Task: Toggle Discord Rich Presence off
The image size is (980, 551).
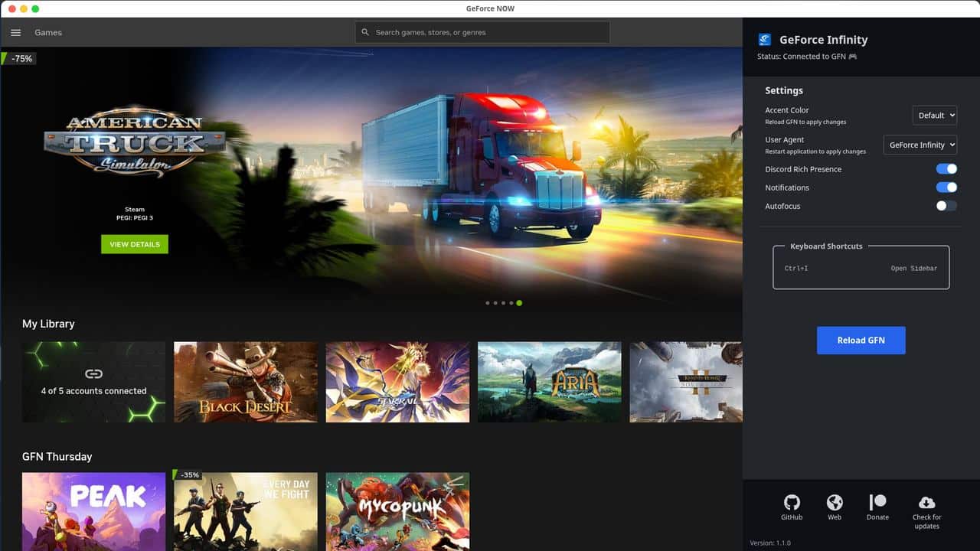Action: tap(946, 168)
